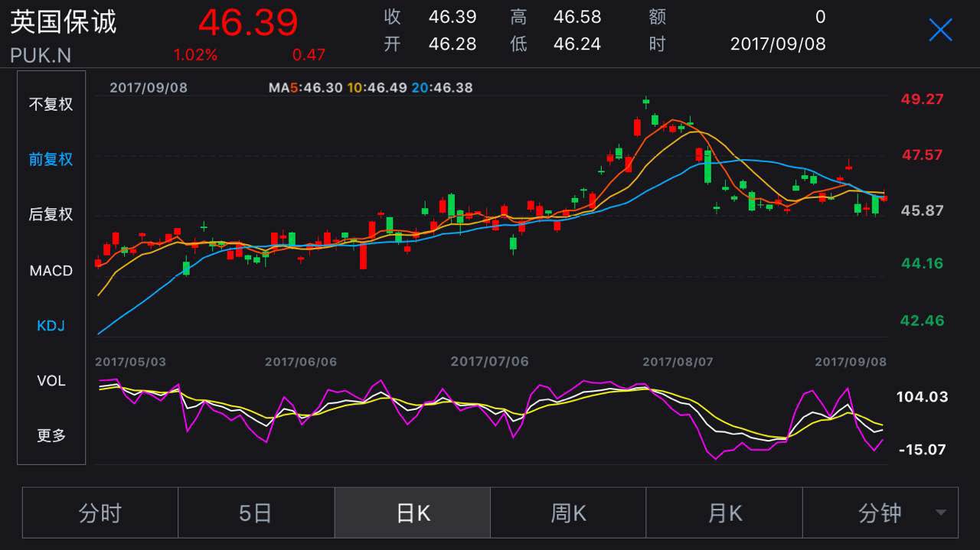The height and width of the screenshot is (550, 980).
Task: Close the chart with the blue X
Action: 940,30
